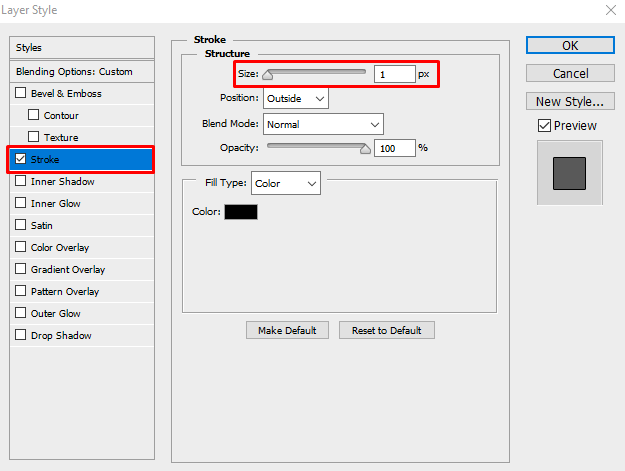The width and height of the screenshot is (625, 471).
Task: Enable the Bevel & Emboss checkbox
Action: [20, 93]
